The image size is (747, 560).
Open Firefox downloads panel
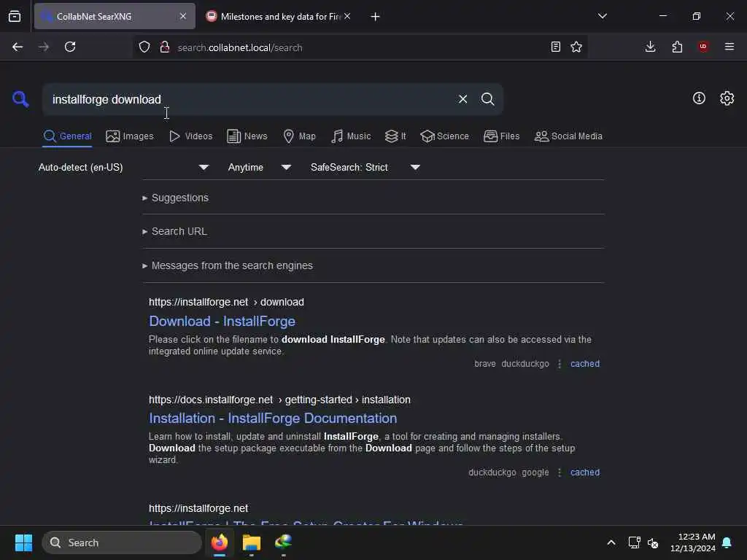pyautogui.click(x=650, y=47)
